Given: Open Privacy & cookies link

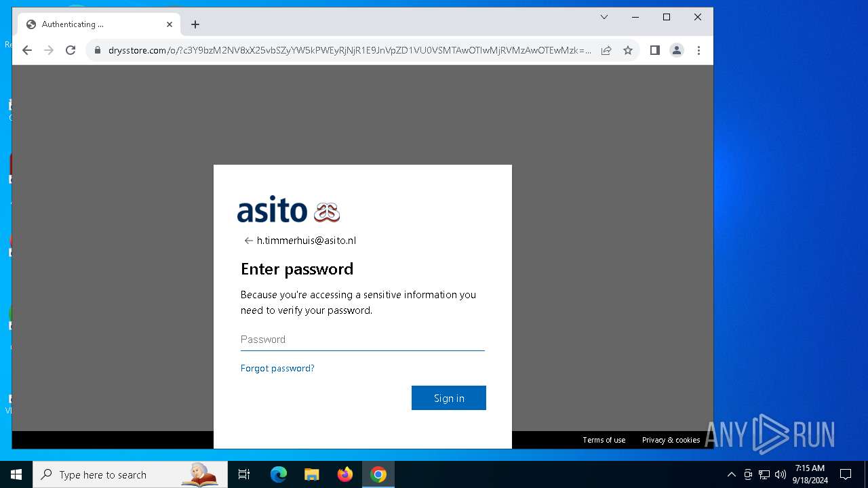Looking at the screenshot, I should [671, 440].
